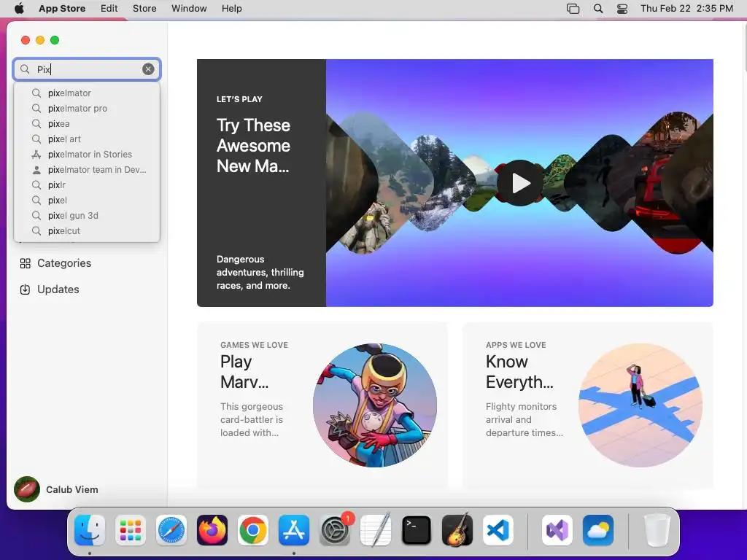The image size is (747, 560).
Task: Open the Weather app from the Dock
Action: 598,530
